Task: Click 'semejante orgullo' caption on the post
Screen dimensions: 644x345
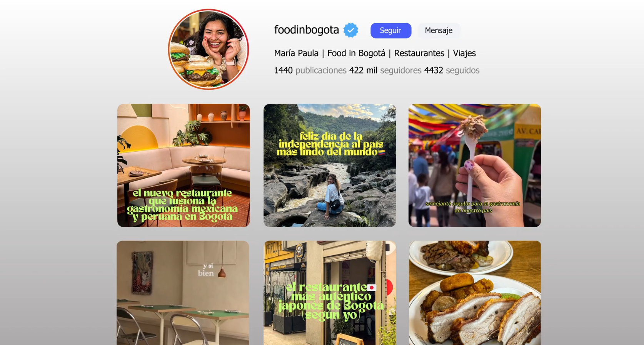Action: tap(473, 207)
